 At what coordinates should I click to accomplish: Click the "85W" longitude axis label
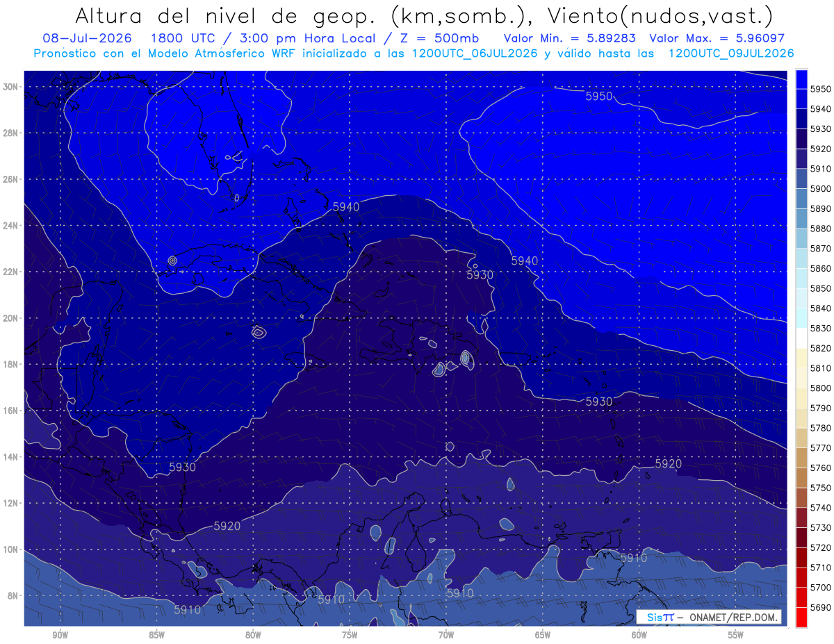(156, 636)
